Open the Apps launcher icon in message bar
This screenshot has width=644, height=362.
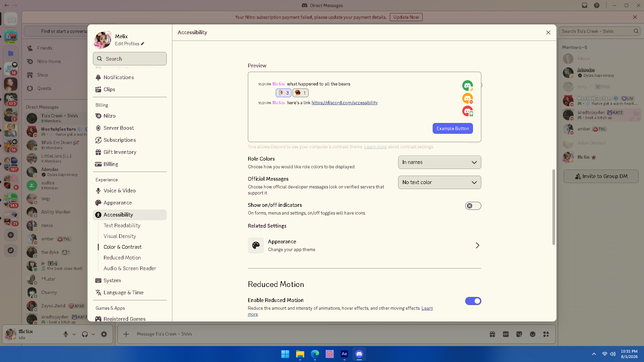tap(546, 334)
